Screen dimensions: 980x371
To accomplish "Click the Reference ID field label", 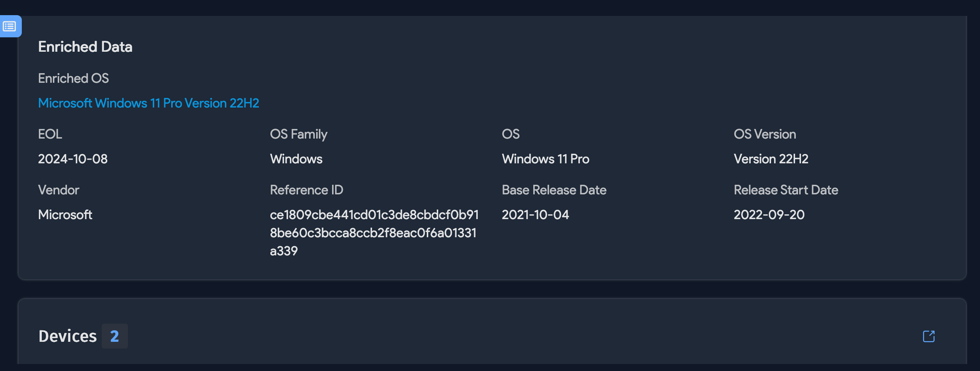I will pyautogui.click(x=306, y=190).
